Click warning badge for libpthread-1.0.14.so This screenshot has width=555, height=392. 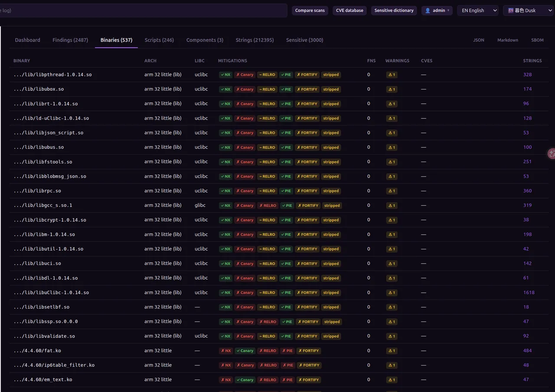tap(392, 75)
